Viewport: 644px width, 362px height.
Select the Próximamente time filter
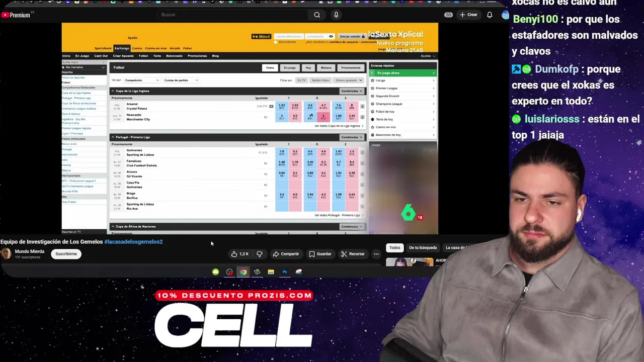(x=351, y=67)
